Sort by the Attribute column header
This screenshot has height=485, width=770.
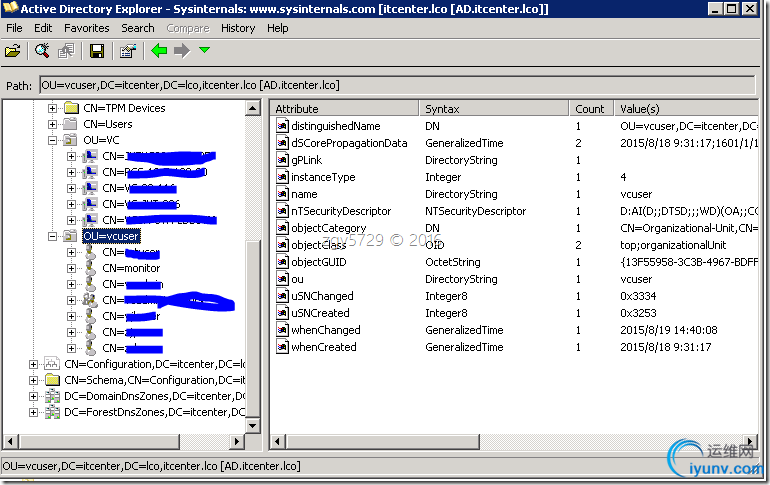pyautogui.click(x=344, y=108)
